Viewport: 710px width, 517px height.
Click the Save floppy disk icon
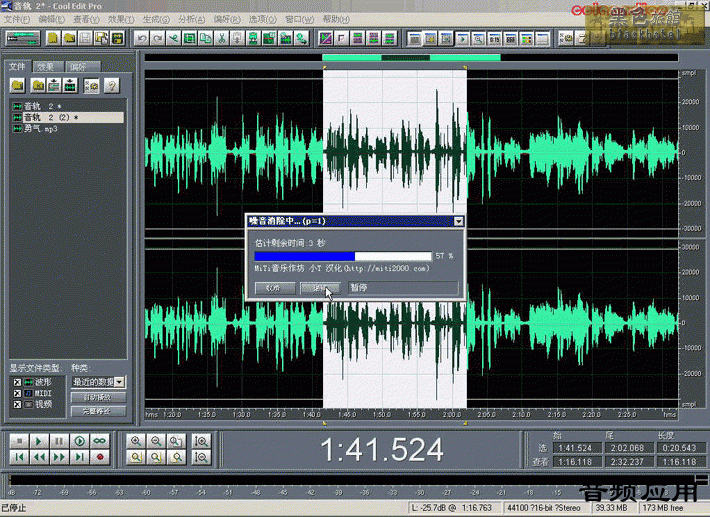(85, 38)
